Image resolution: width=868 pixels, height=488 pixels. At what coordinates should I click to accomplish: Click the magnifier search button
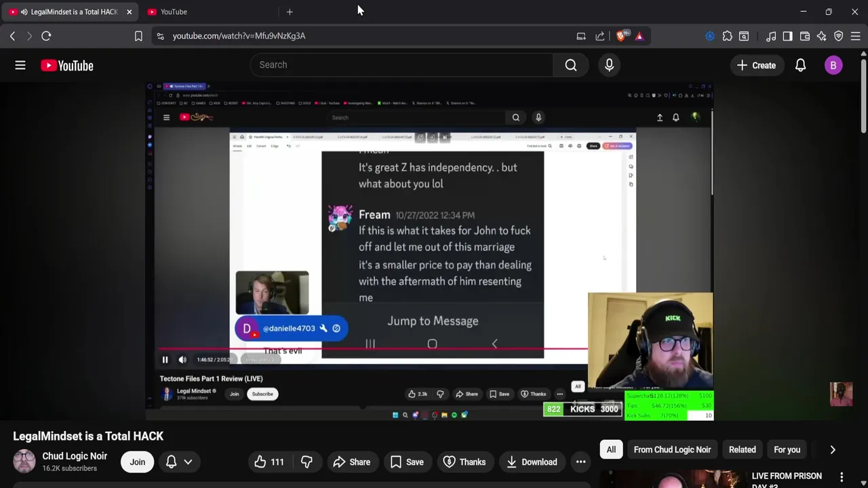coord(571,65)
